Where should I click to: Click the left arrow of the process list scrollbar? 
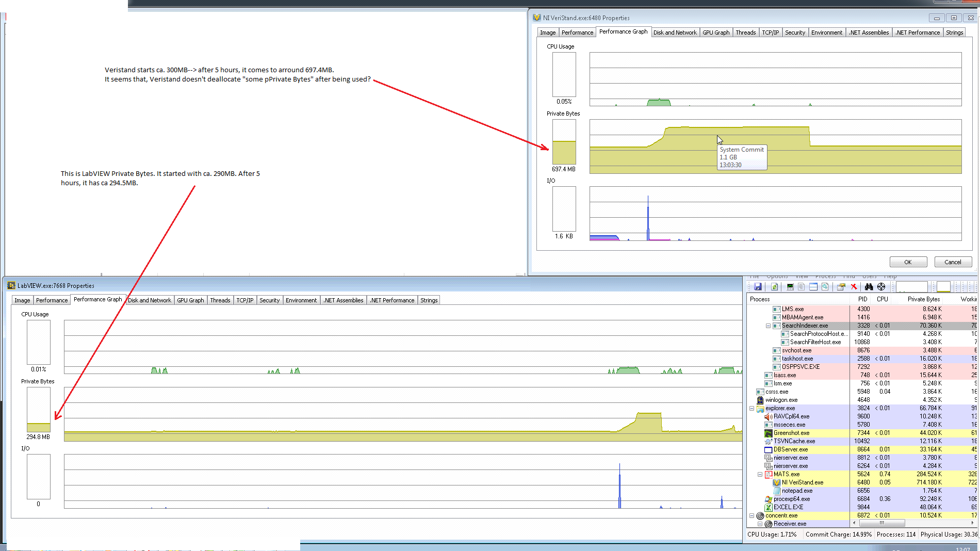854,523
